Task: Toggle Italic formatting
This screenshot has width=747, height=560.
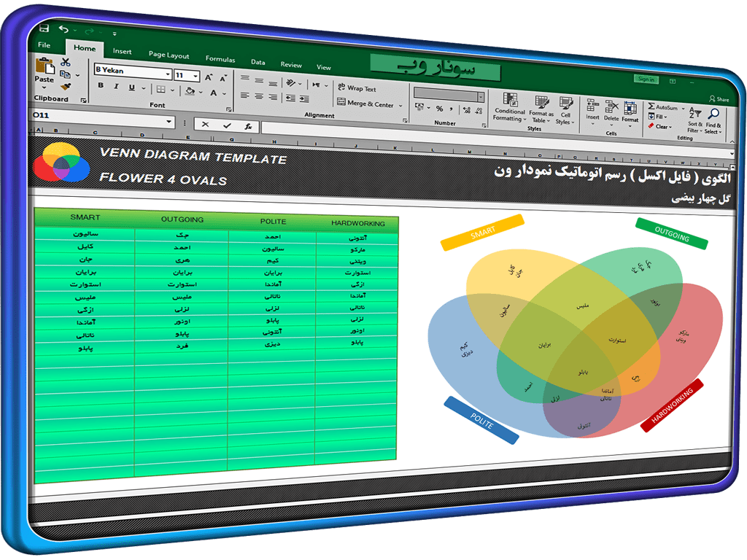Action: tap(116, 86)
